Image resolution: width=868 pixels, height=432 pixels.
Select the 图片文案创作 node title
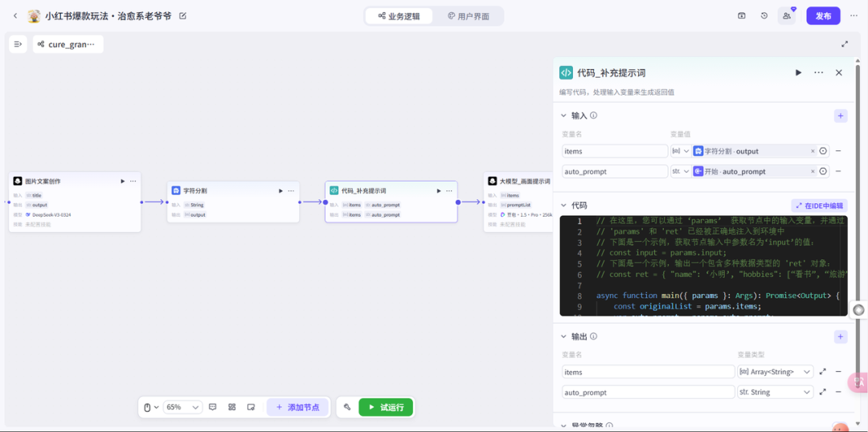pyautogui.click(x=43, y=181)
